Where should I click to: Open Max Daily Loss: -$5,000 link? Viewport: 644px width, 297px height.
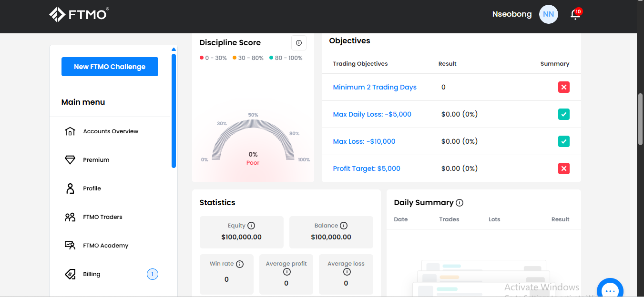372,114
